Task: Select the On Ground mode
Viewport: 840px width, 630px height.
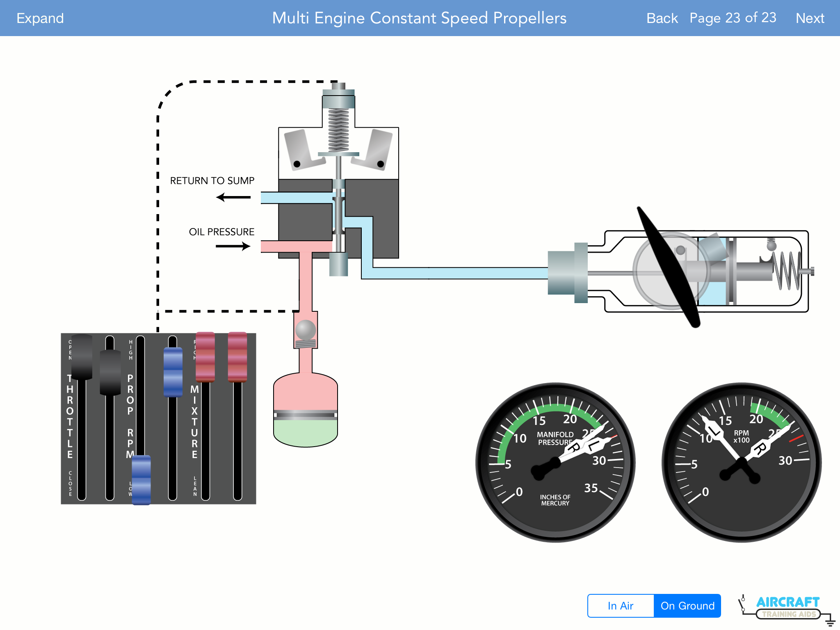Action: click(687, 606)
